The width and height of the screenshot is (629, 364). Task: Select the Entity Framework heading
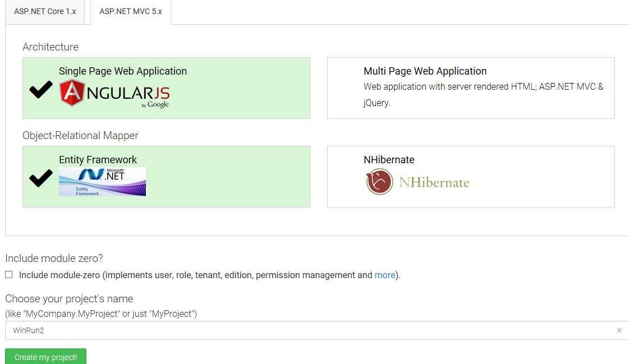[x=98, y=159]
